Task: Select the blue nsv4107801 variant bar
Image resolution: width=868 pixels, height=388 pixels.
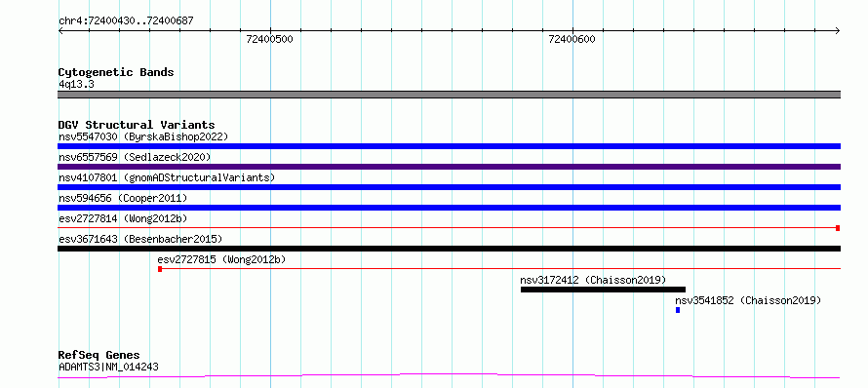Action: tap(449, 187)
